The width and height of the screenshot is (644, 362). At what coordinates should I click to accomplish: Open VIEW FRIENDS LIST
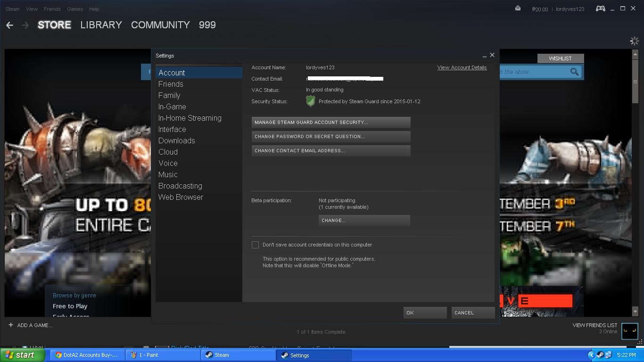pos(595,325)
